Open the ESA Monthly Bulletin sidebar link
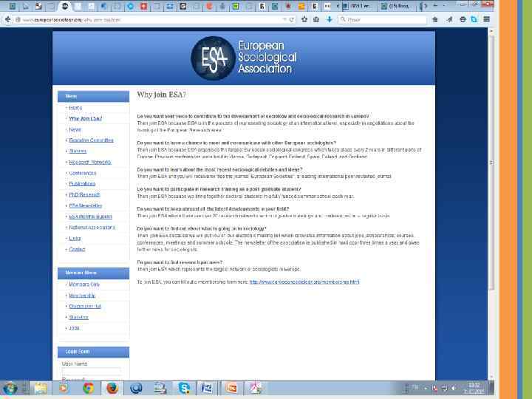Screen dimensions: 532x399 91,216
